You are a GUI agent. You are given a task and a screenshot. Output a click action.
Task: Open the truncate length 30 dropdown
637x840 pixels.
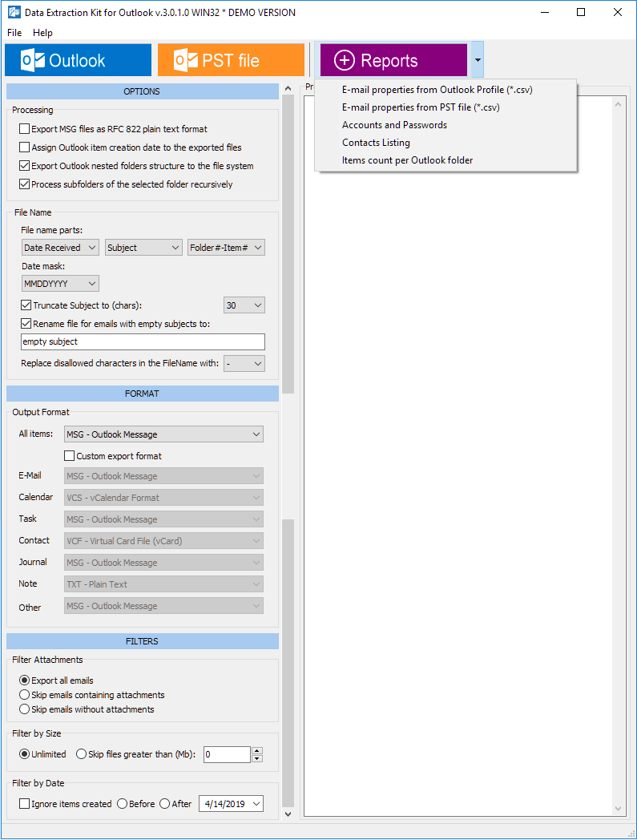[244, 305]
